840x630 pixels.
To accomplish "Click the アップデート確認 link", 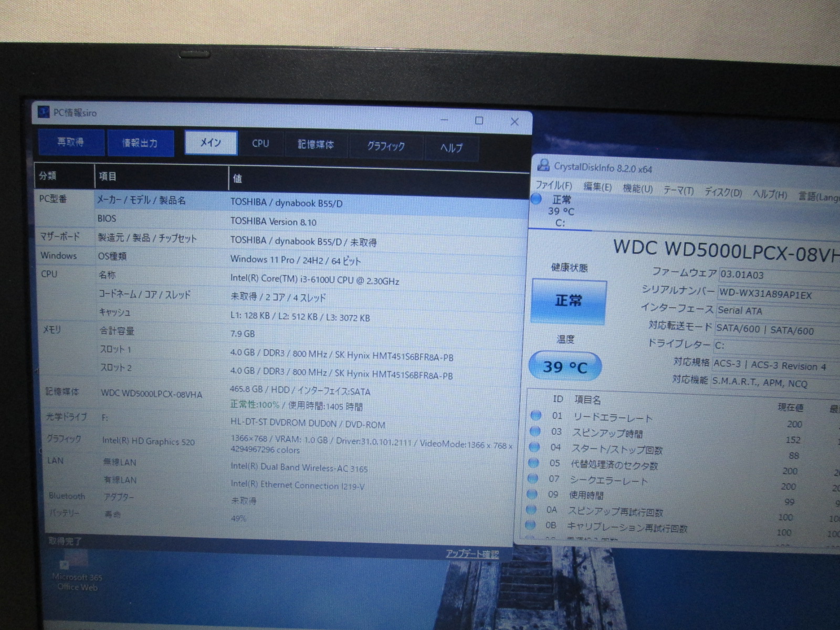I will click(472, 553).
